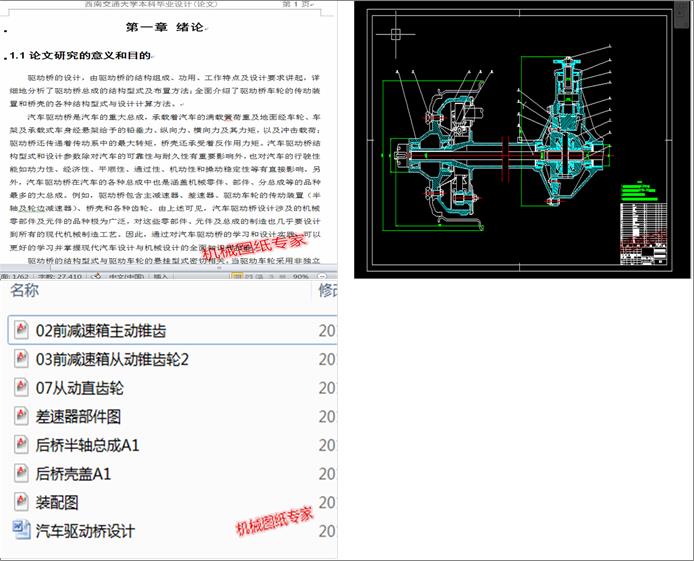Click the green technical notes text in CAD drawing
Image resolution: width=694 pixels, height=561 pixels.
639,191
